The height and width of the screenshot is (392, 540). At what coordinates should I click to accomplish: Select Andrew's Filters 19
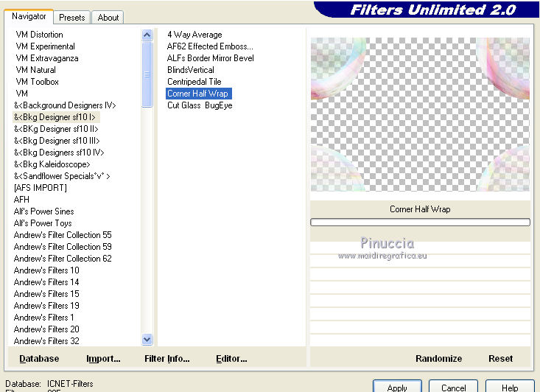46,306
